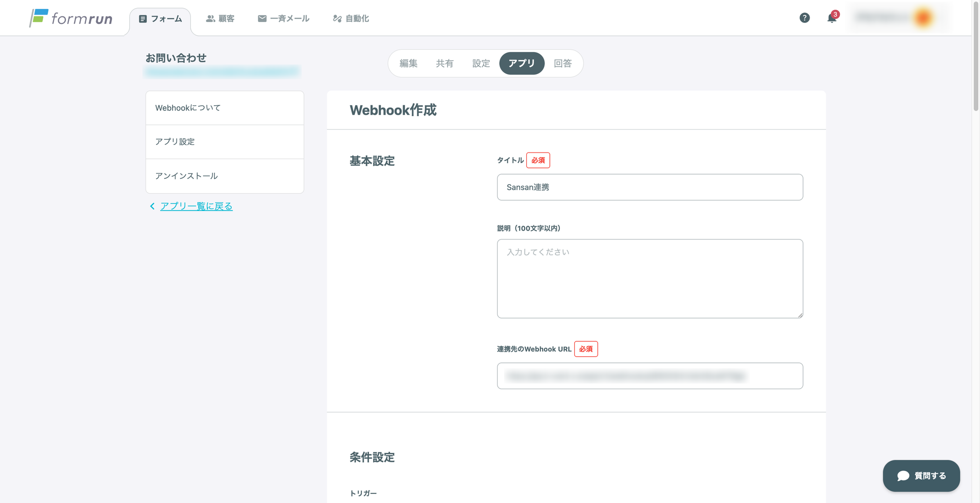This screenshot has width=980, height=503.
Task: Open the 一斉メール tab
Action: (x=283, y=19)
